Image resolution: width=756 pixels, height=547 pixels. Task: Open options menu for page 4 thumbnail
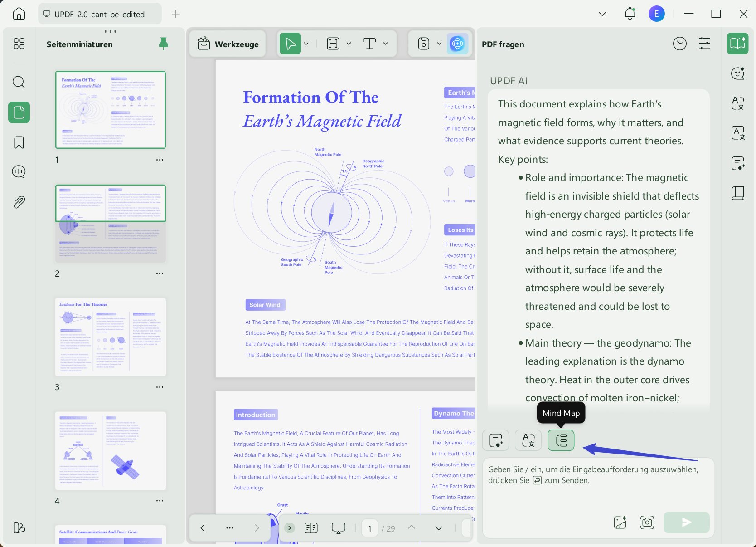pyautogui.click(x=160, y=501)
